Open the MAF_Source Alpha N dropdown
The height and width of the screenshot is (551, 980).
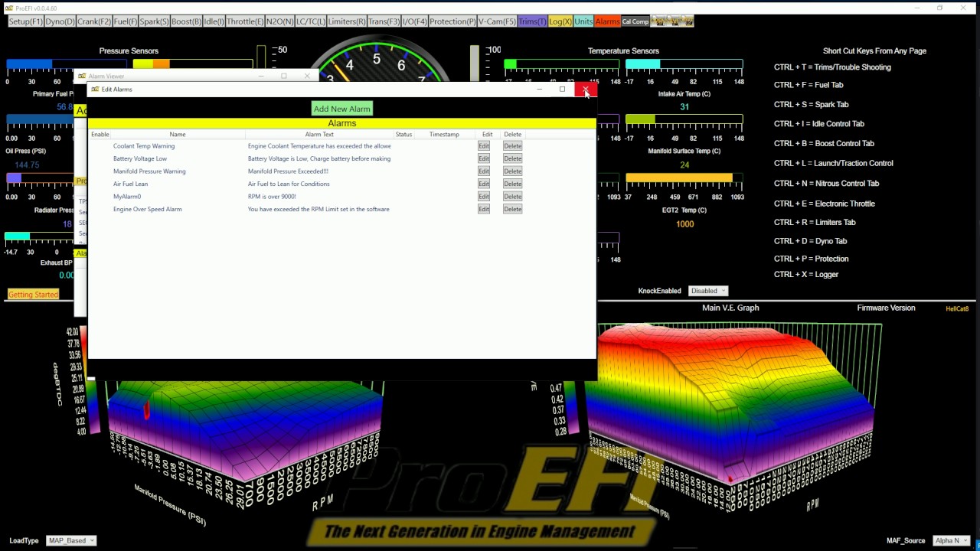tap(951, 540)
